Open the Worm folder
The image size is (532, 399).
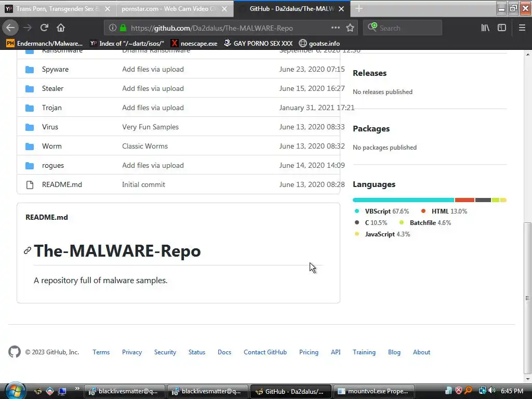tap(51, 146)
